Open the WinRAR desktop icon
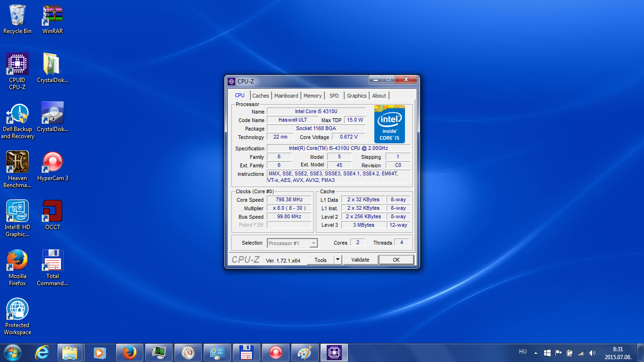The height and width of the screenshot is (362, 644). pos(52,16)
